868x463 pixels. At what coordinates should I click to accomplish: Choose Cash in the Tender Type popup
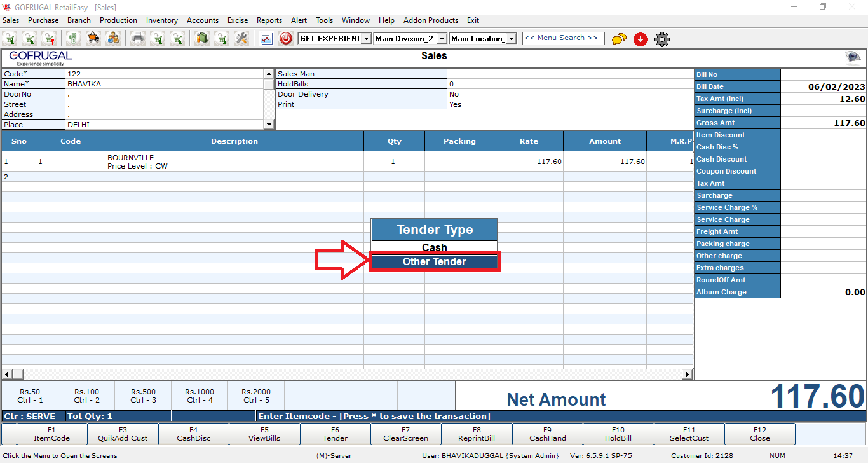(434, 247)
